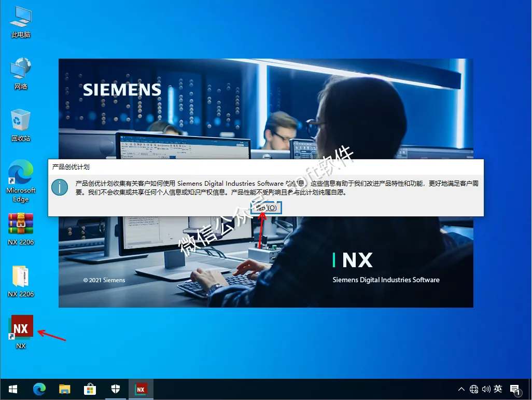Expand the hidden system tray icons
532x400 pixels.
461,389
